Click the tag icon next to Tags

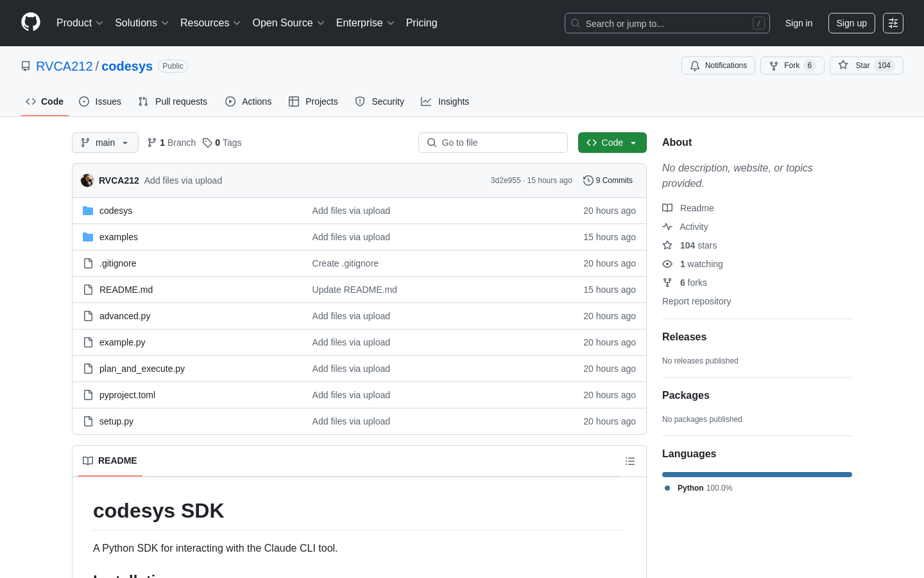pyautogui.click(x=207, y=143)
